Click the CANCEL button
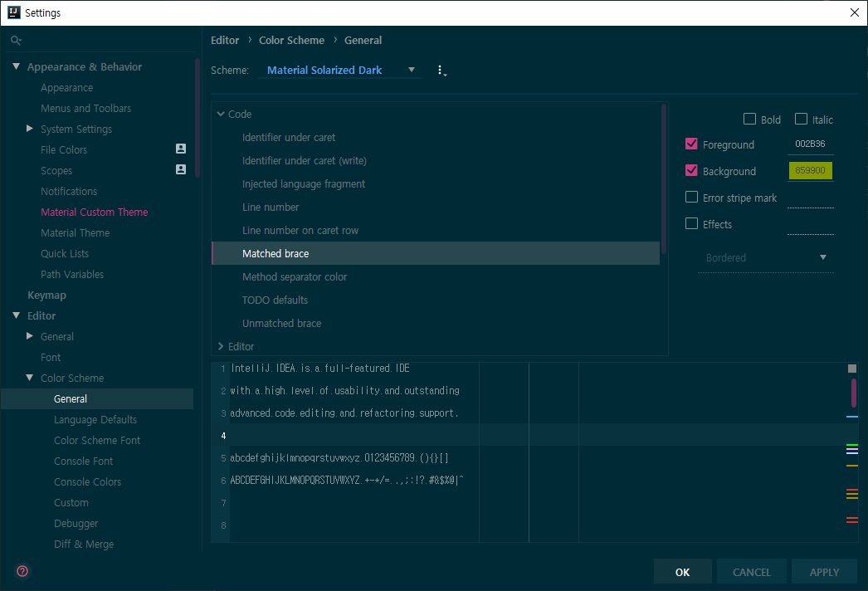Screen dimensions: 868x591 [x=752, y=572]
